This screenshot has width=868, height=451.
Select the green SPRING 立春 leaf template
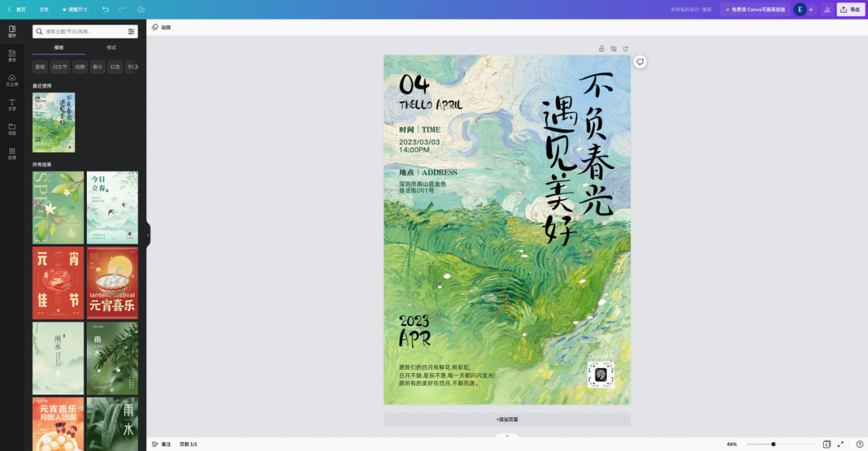point(58,207)
